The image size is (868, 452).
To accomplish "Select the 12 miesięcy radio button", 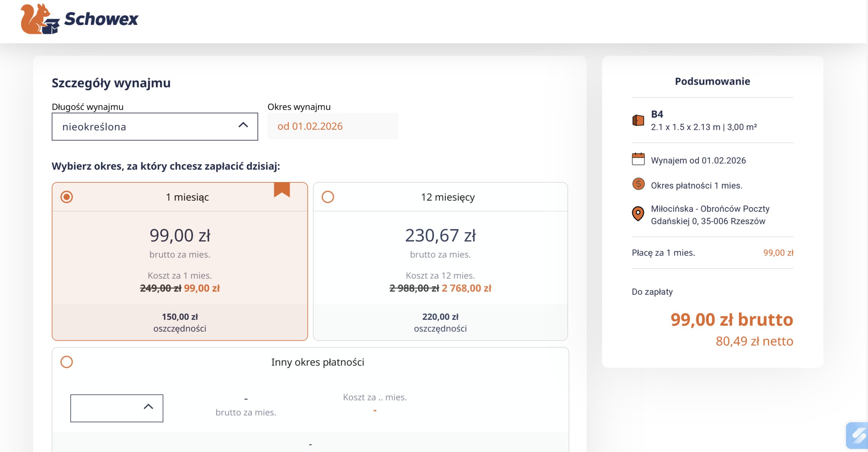I will [328, 197].
